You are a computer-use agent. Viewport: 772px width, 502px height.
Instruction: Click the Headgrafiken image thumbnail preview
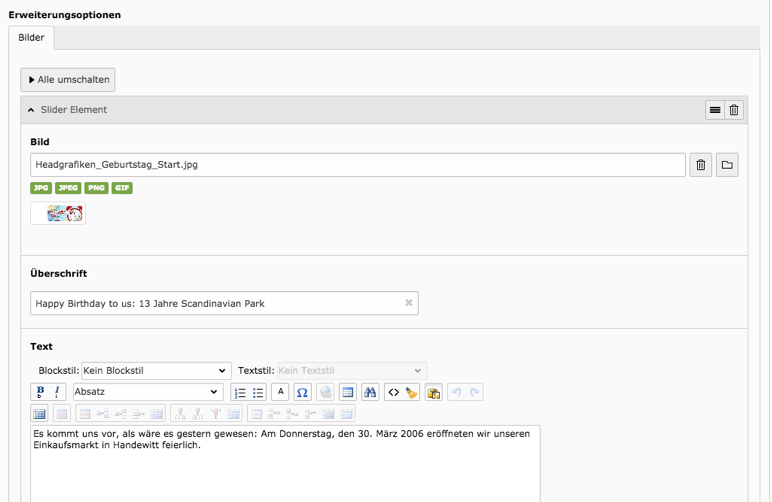click(x=58, y=213)
